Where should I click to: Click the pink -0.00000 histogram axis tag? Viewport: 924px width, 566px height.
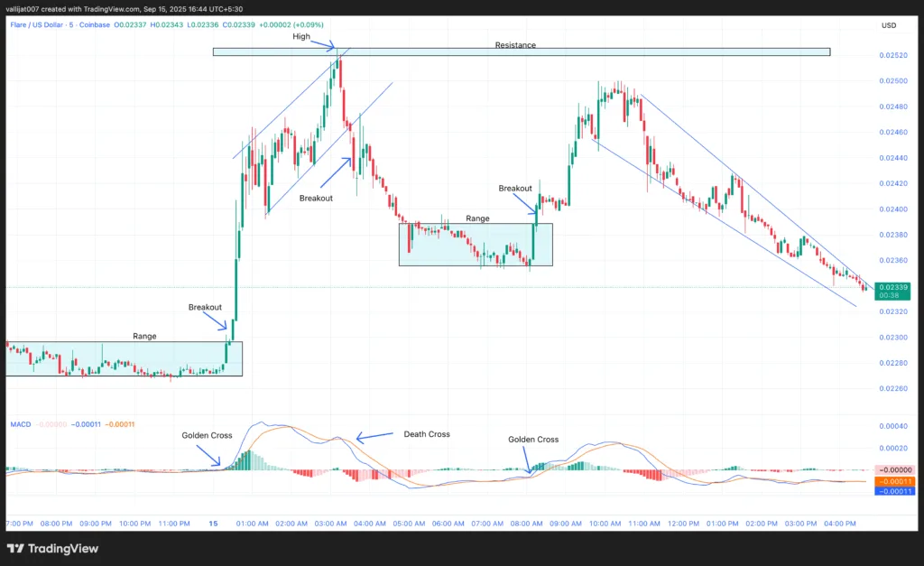point(894,470)
